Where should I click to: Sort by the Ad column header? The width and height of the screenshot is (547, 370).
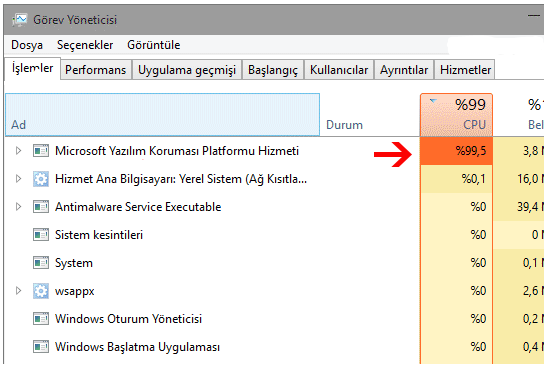click(163, 115)
